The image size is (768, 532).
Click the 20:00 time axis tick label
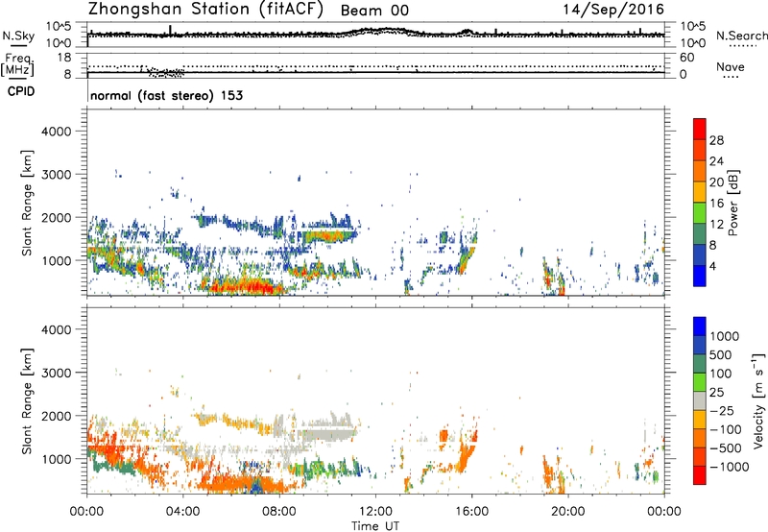click(x=567, y=512)
